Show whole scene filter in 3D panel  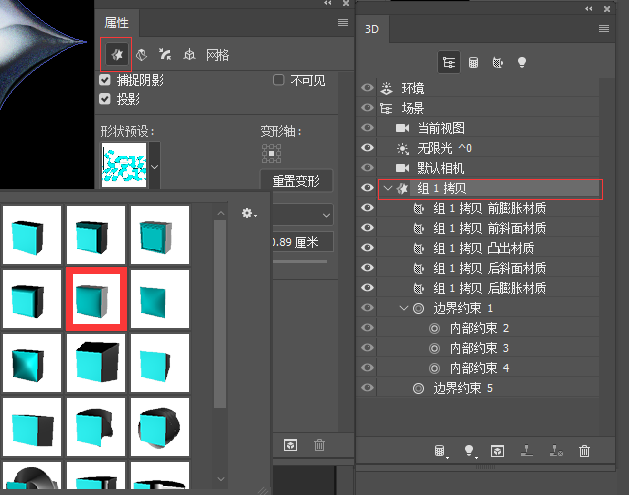(x=450, y=62)
